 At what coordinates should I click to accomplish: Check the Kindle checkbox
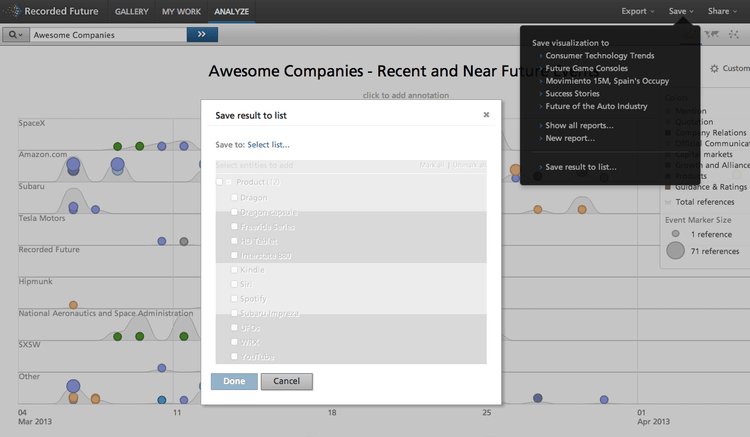235,270
